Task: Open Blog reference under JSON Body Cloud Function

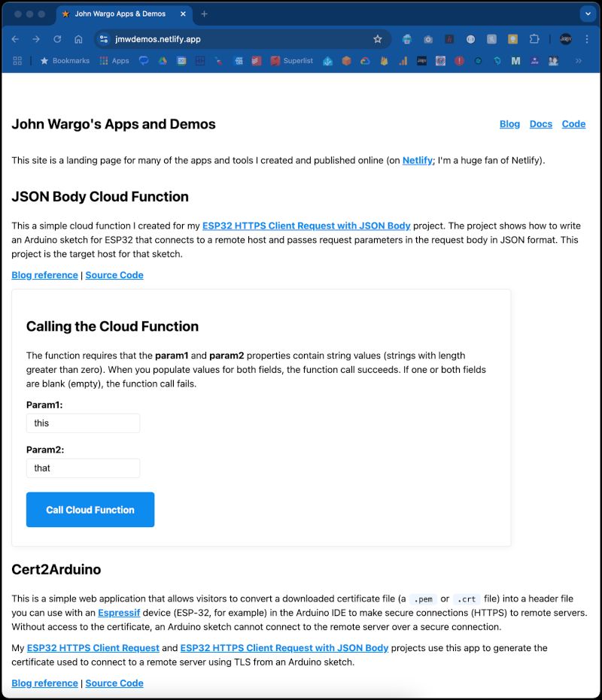Action: coord(44,275)
